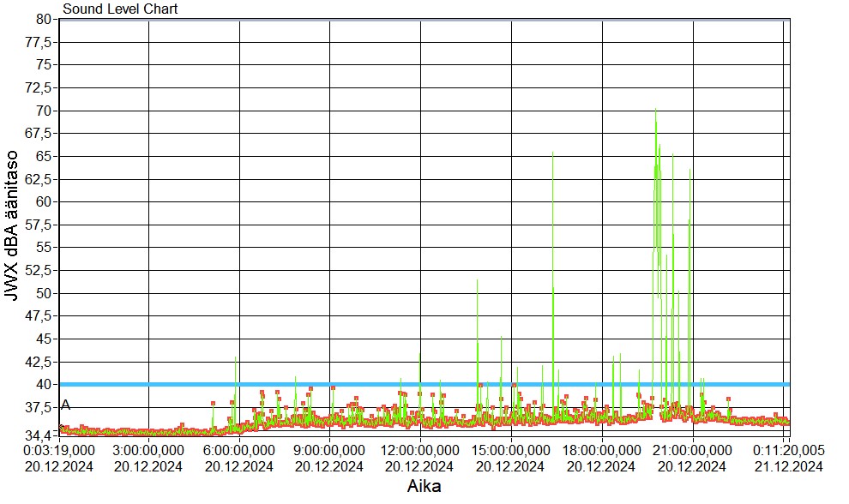849x504 pixels.
Task: Select the 12:00:00,000 x-axis tick label
Action: point(420,449)
